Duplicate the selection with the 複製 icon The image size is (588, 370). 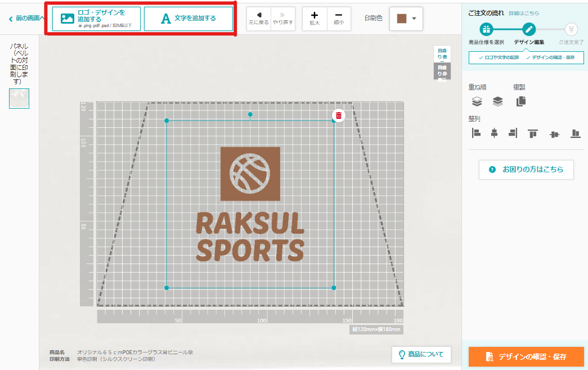click(521, 101)
